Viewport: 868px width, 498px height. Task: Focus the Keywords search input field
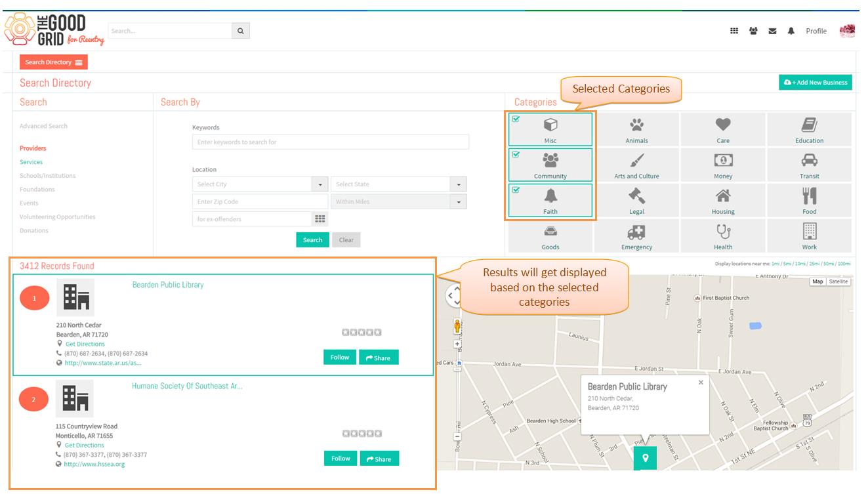point(331,142)
